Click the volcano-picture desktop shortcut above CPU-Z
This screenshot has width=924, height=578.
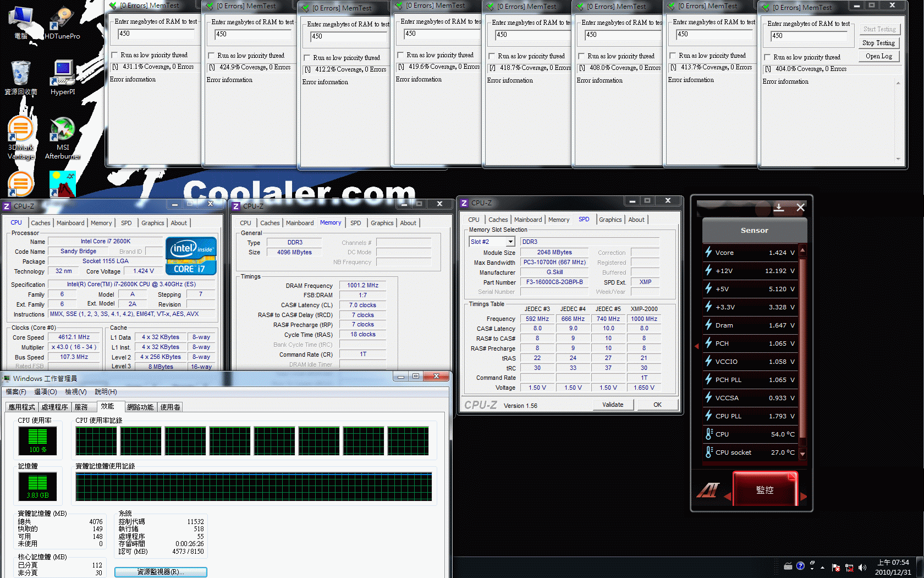tap(62, 183)
